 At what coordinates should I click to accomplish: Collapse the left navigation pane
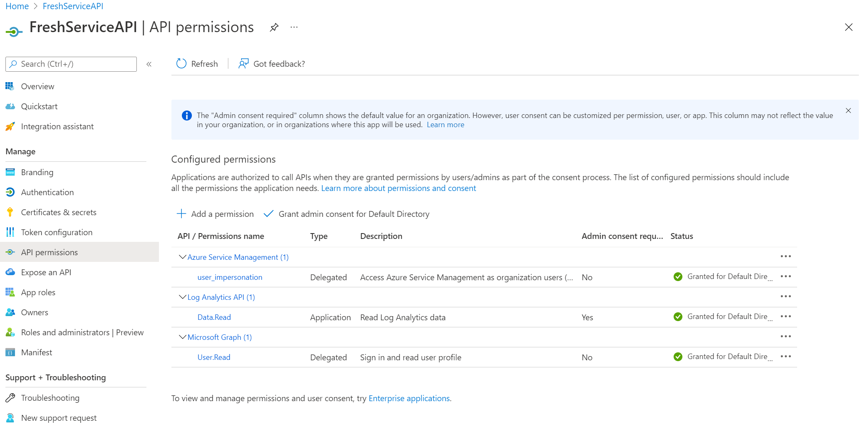point(149,64)
